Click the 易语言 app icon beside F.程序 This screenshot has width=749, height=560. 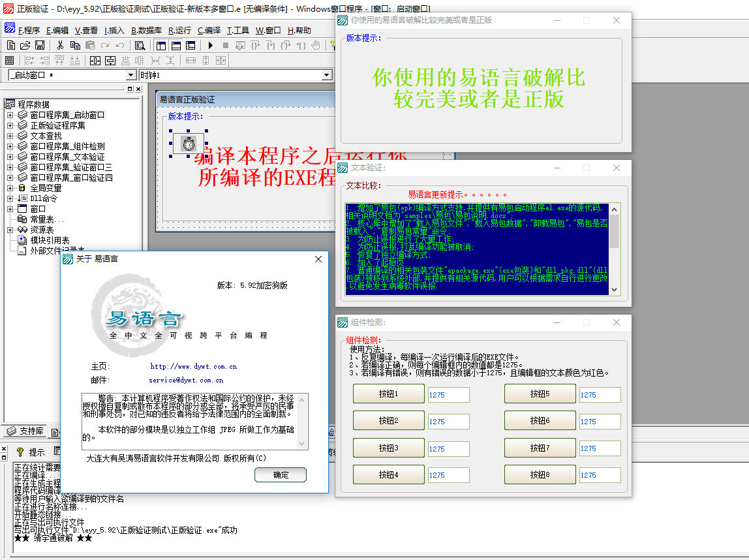tap(10, 28)
